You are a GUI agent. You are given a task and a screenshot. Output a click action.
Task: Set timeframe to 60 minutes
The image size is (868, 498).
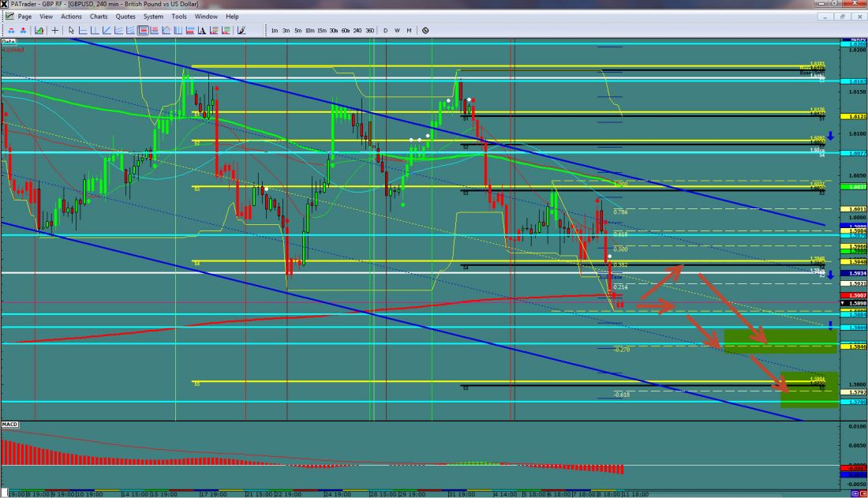[x=345, y=31]
